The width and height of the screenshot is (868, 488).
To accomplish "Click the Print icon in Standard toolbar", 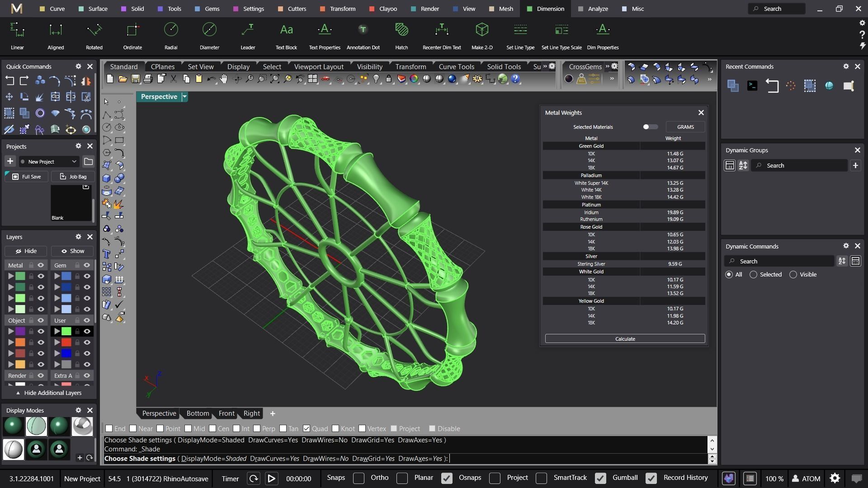I will [x=148, y=79].
